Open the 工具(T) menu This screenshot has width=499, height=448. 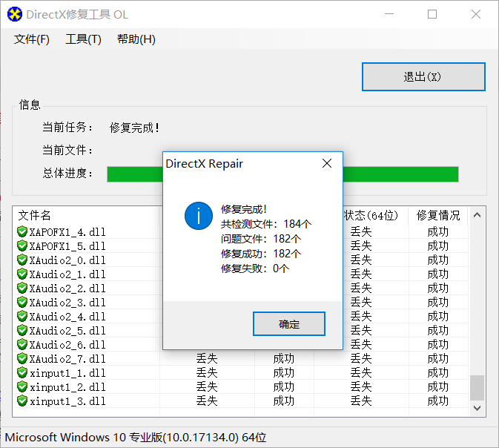[x=83, y=39]
